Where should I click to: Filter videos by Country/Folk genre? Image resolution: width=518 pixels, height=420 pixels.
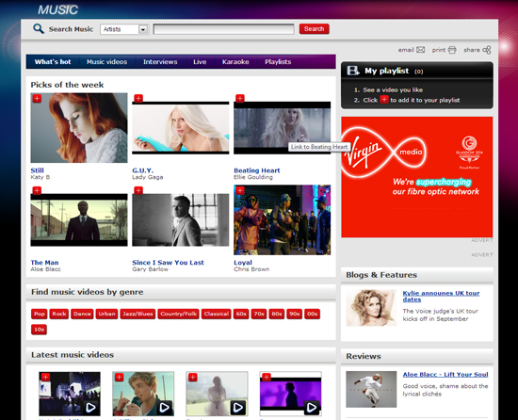click(x=178, y=314)
